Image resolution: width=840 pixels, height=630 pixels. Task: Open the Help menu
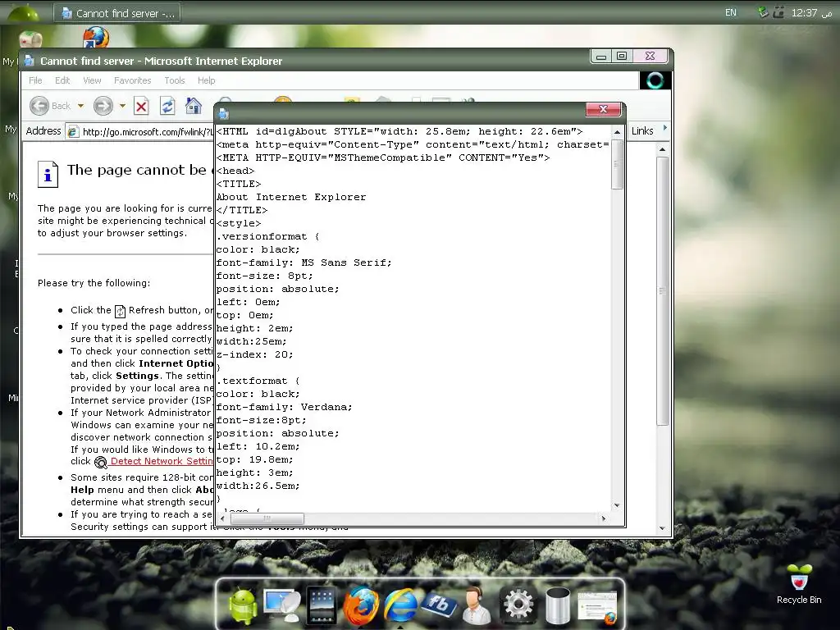point(206,80)
